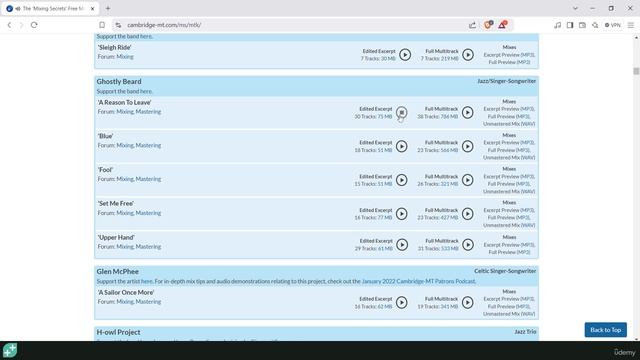The height and width of the screenshot is (360, 640).
Task: Open a new browser tab
Action: [x=108, y=8]
